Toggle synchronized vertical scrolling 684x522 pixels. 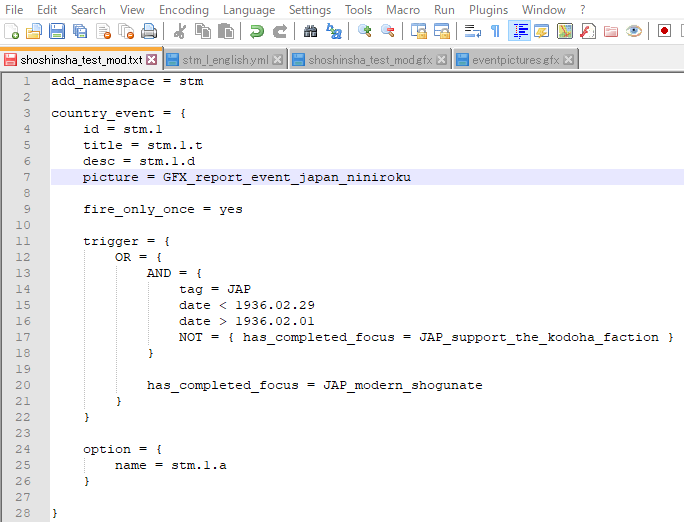point(419,31)
